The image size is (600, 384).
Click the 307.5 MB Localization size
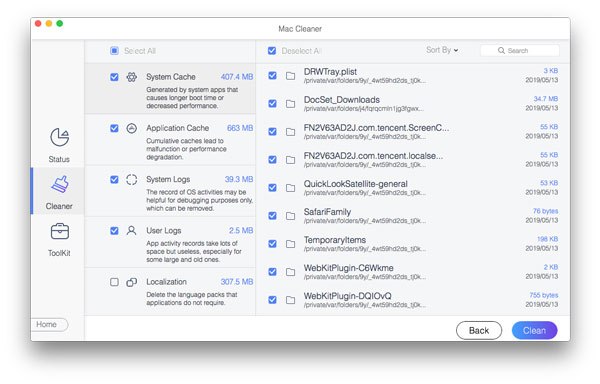(x=237, y=282)
